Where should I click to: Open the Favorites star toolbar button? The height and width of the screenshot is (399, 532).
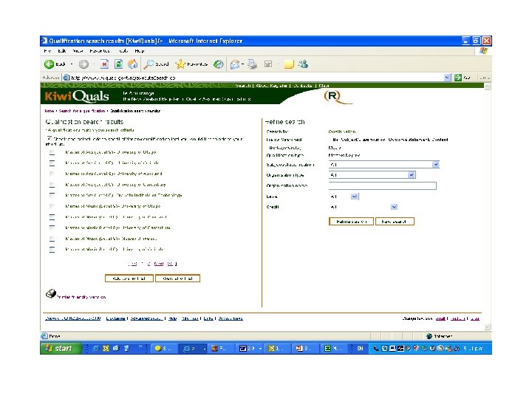pos(191,64)
